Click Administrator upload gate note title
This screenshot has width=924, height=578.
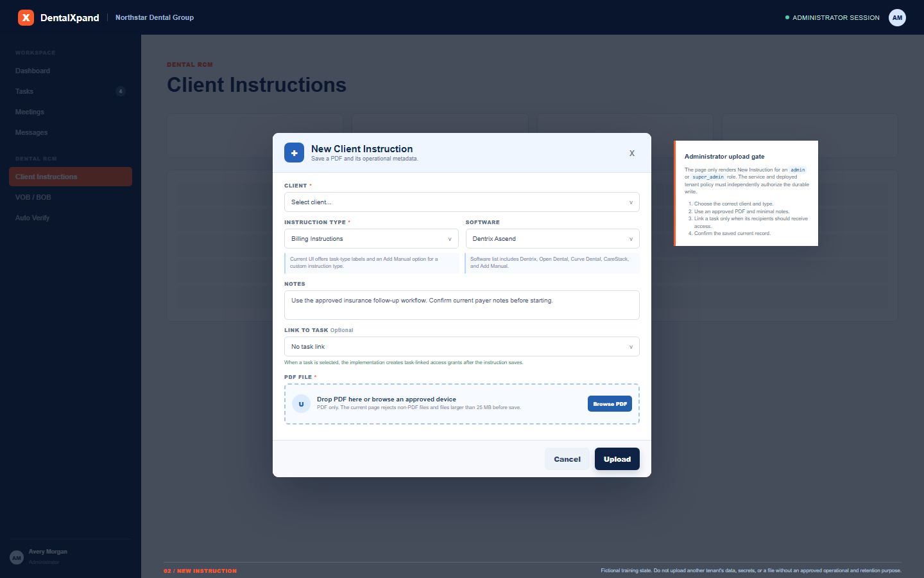pyautogui.click(x=724, y=156)
